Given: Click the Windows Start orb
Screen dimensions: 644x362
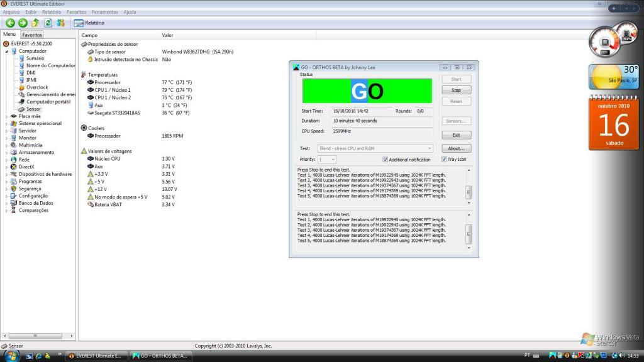Looking at the screenshot, I should 11,356.
